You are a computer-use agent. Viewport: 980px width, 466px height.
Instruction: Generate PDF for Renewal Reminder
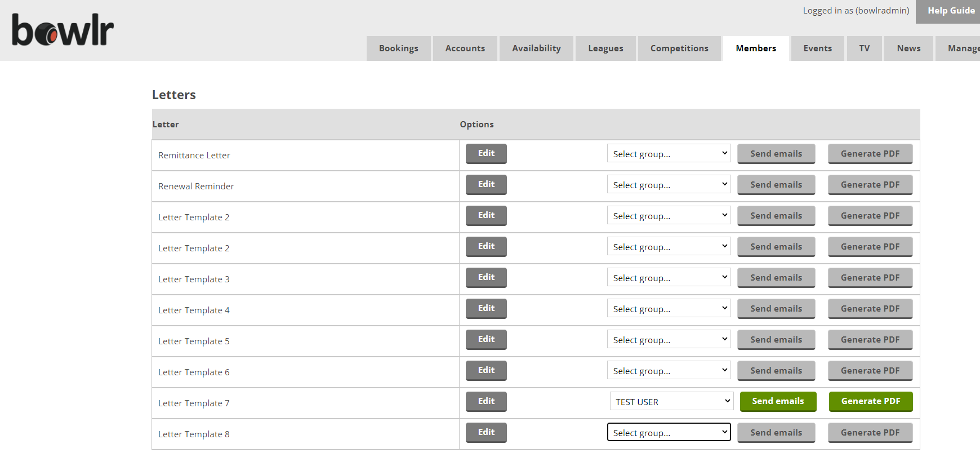870,185
